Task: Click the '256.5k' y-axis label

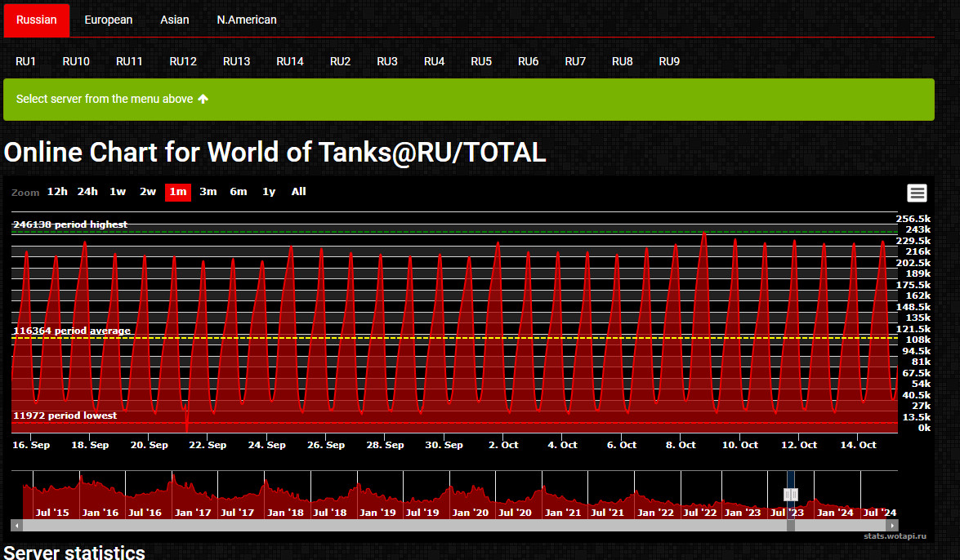Action: pyautogui.click(x=913, y=219)
